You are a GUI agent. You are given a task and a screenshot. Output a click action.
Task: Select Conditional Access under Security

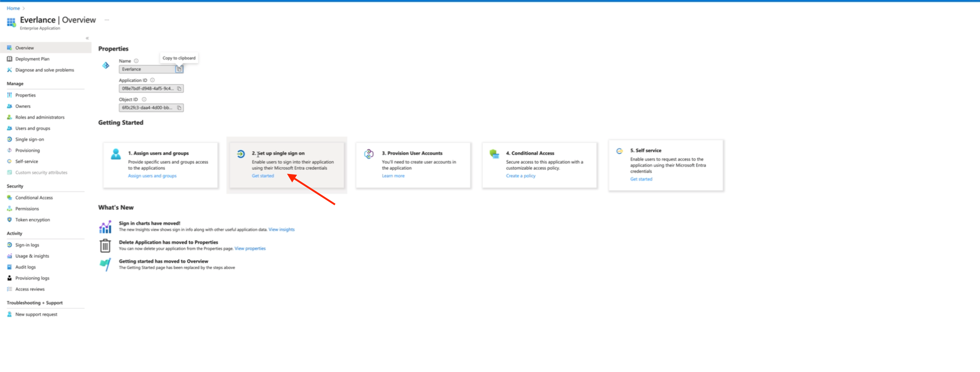[x=34, y=198]
